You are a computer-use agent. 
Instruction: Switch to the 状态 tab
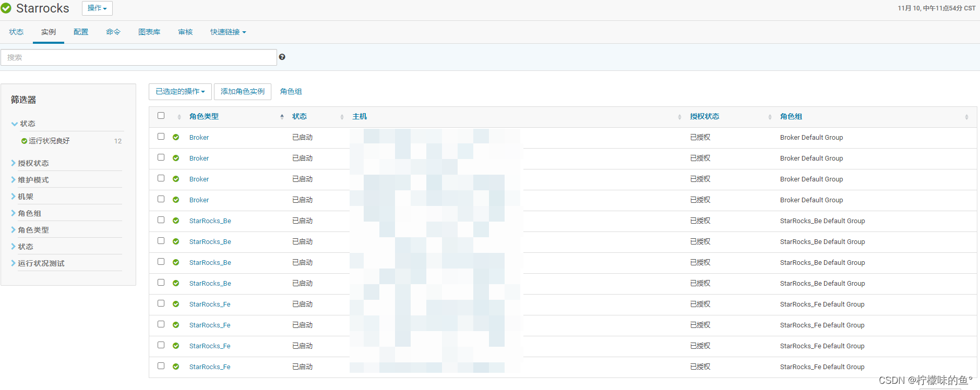point(16,32)
